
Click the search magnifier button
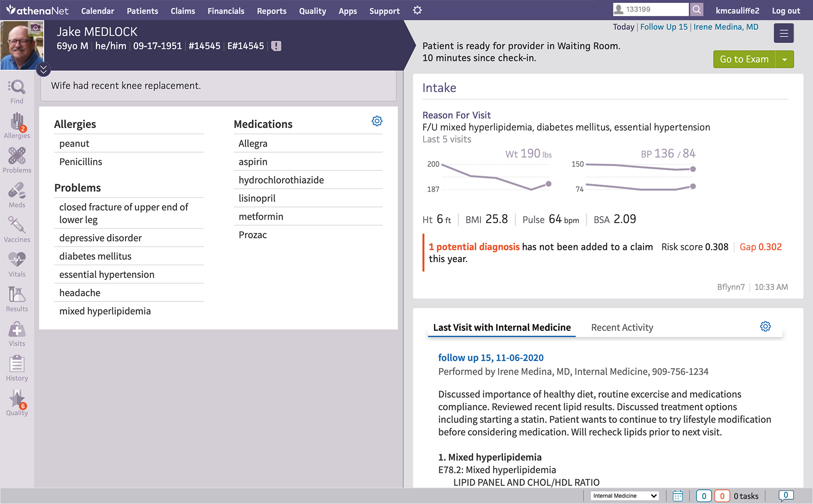(x=696, y=9)
